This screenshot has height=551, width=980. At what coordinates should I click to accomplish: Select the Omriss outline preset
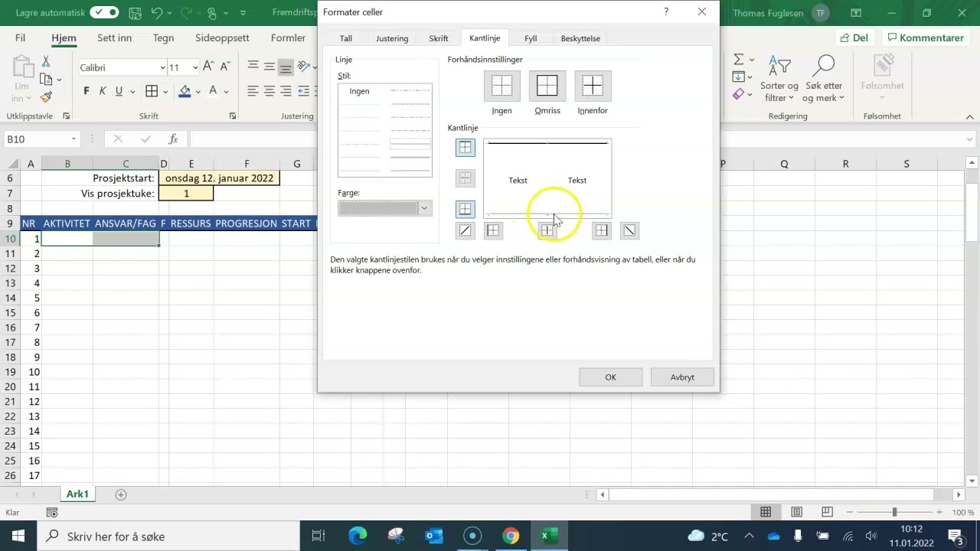coord(547,86)
